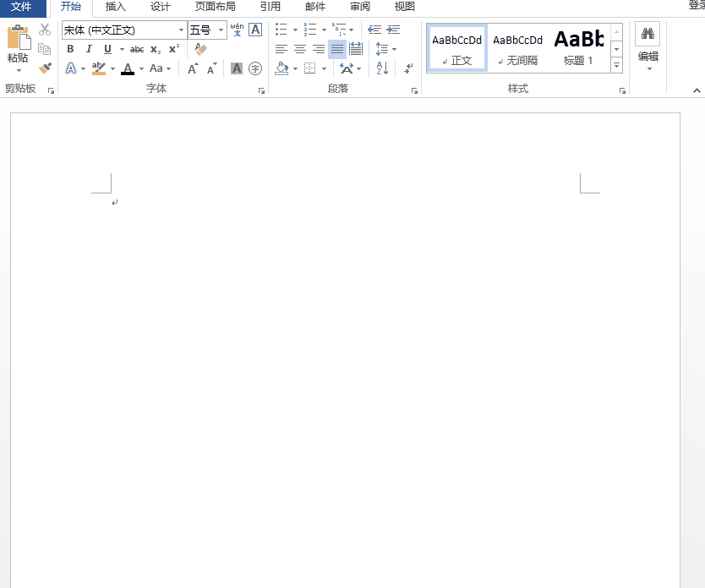Viewport: 705px width, 588px height.
Task: Switch to the 视图 View tab
Action: tap(405, 7)
